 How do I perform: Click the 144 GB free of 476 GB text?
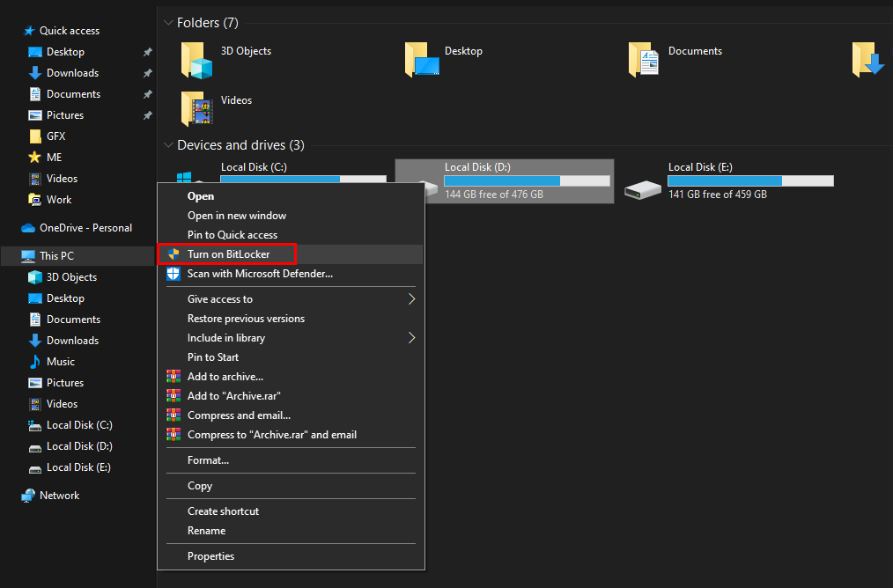tap(494, 195)
